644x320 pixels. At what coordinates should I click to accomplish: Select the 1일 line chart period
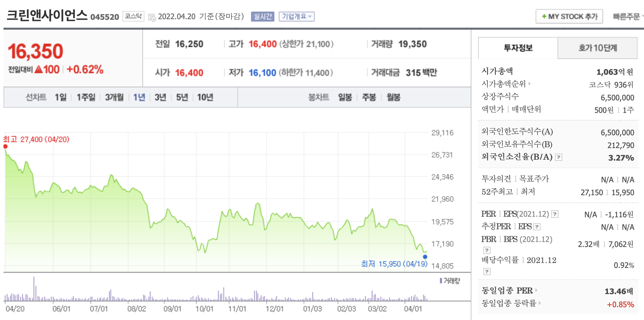(x=60, y=97)
